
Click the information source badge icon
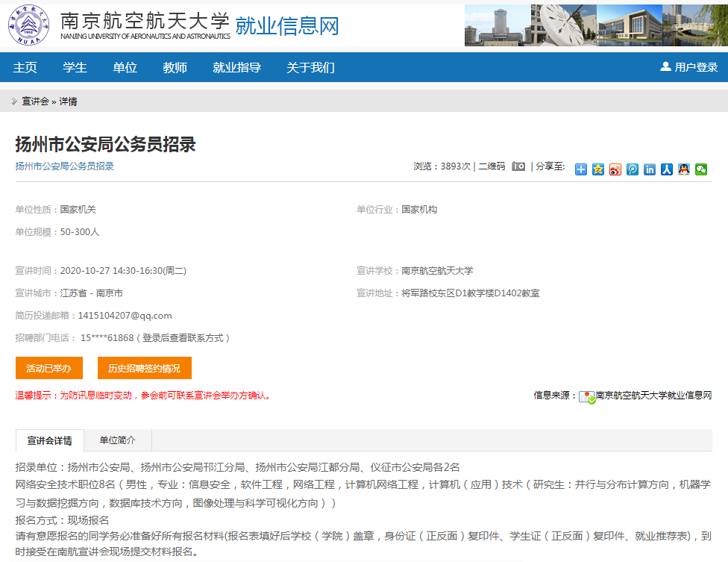coord(587,397)
